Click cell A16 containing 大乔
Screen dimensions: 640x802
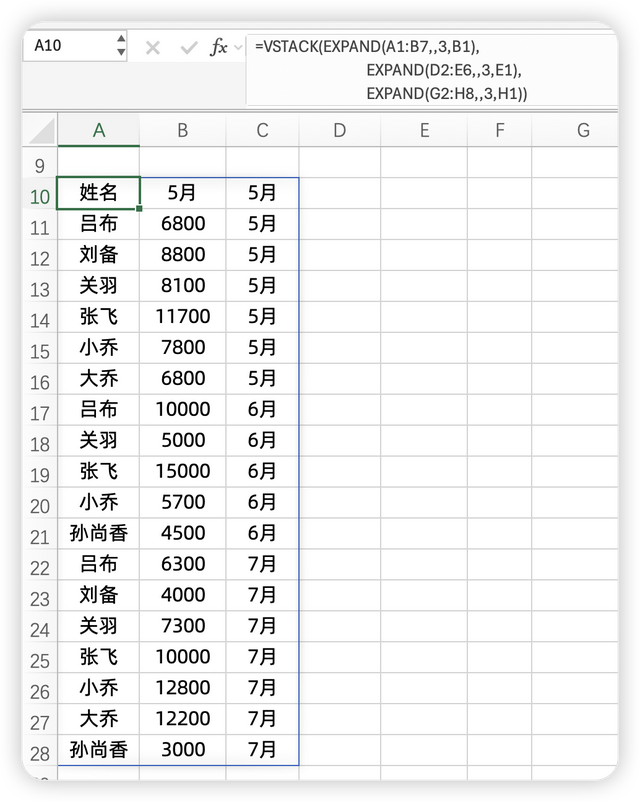pyautogui.click(x=99, y=378)
